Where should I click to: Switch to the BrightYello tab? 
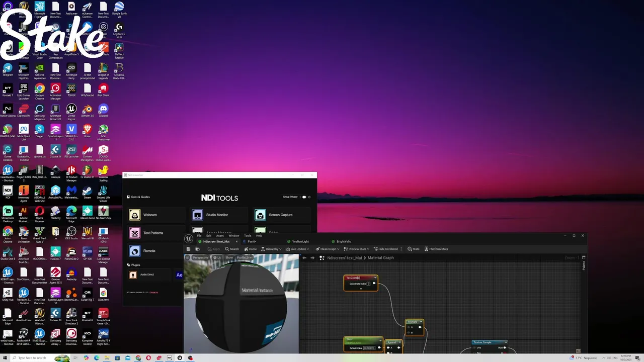point(344,241)
